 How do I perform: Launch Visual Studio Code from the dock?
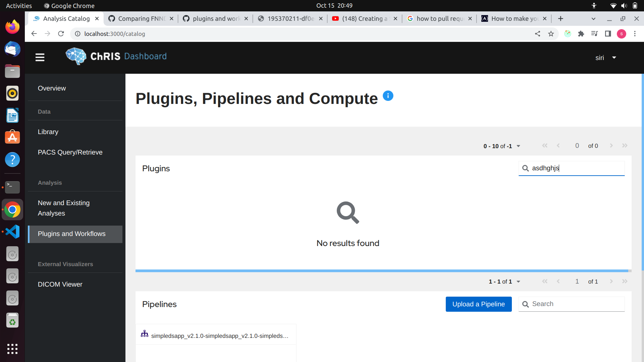[12, 231]
